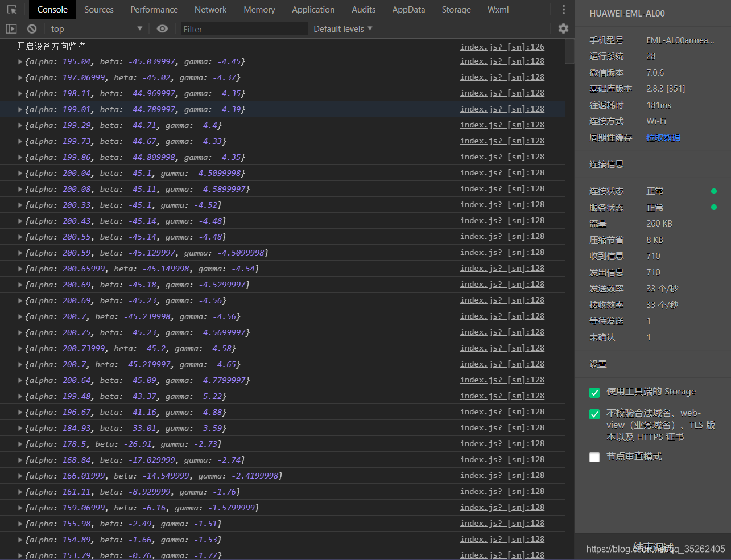The width and height of the screenshot is (731, 560).
Task: Enable 节点审查模式 checkbox
Action: point(594,457)
